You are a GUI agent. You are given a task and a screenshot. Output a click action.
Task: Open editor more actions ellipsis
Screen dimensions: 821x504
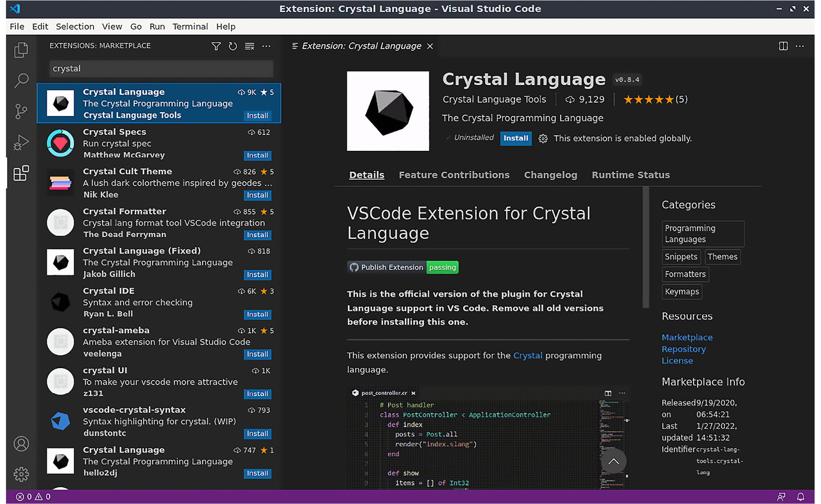click(x=800, y=46)
